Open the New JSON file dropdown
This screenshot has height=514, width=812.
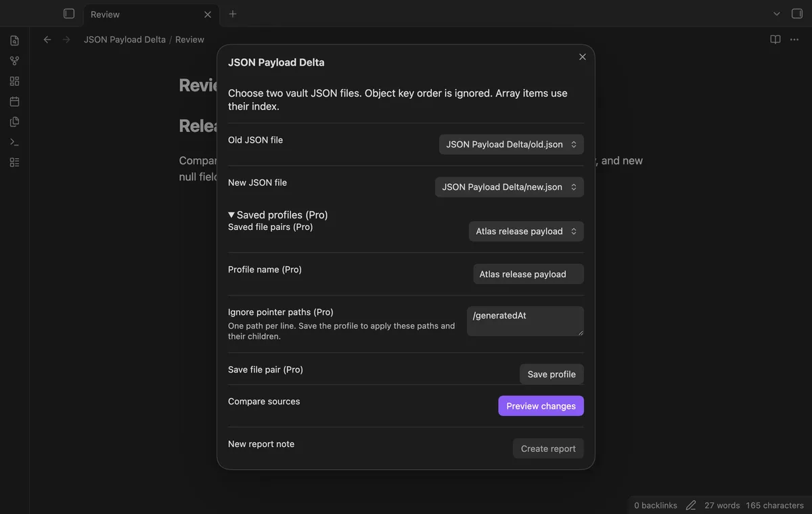[x=510, y=187]
